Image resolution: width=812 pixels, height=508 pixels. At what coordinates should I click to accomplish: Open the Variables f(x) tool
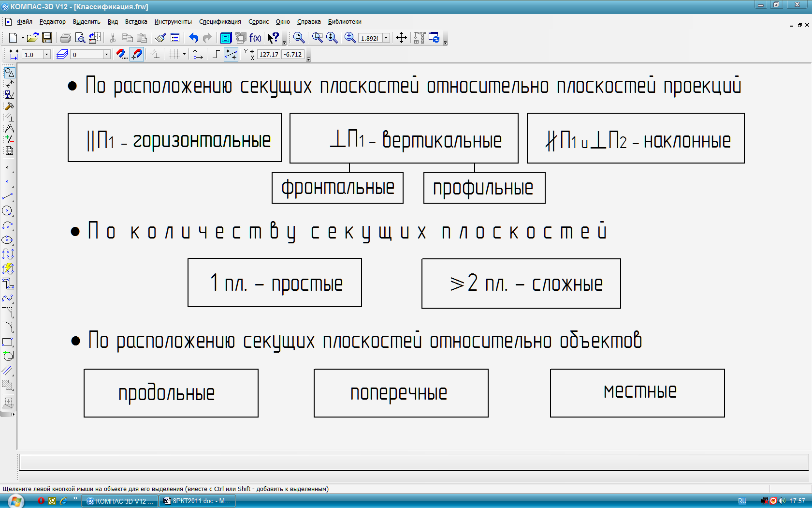pyautogui.click(x=255, y=38)
